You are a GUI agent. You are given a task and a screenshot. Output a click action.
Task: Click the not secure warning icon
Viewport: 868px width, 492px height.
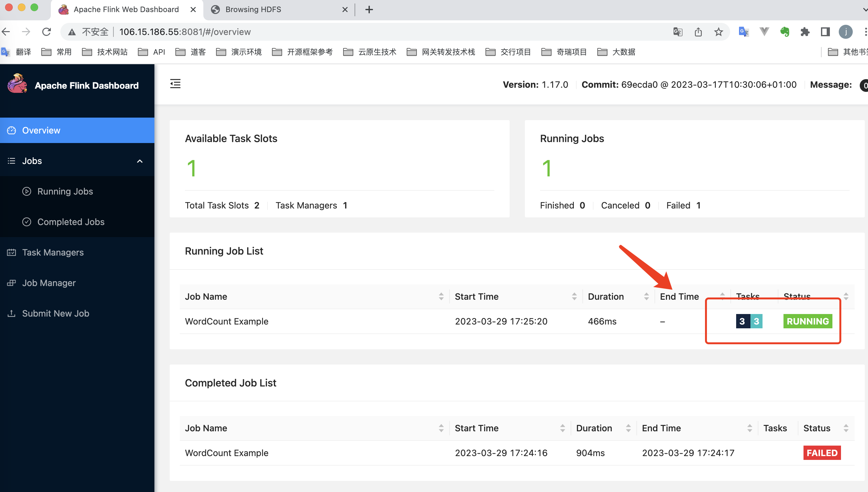pos(71,32)
